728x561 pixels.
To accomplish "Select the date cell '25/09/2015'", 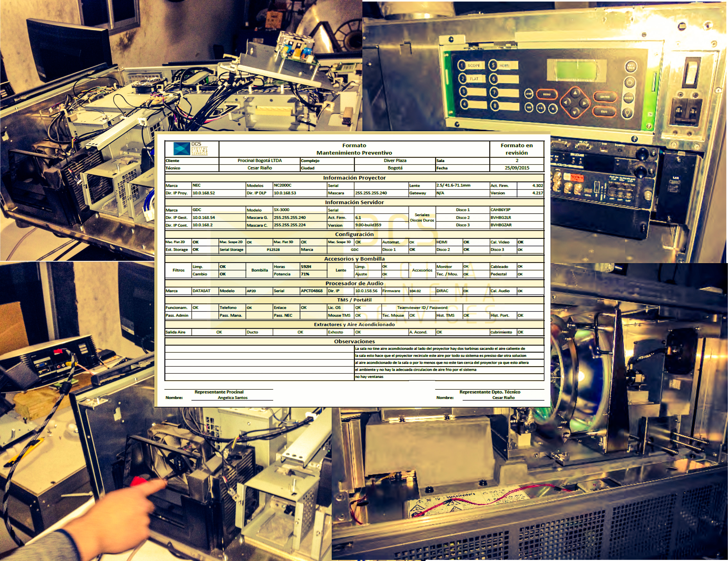I will tap(517, 168).
